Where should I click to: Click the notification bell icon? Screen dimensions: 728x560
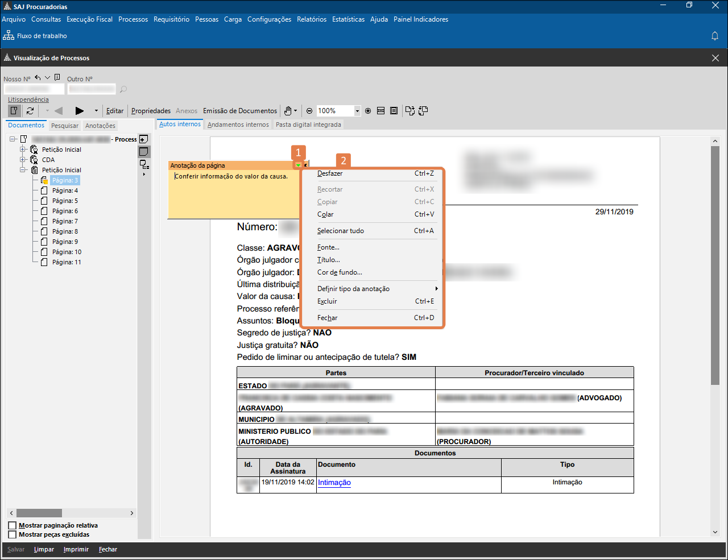click(715, 36)
